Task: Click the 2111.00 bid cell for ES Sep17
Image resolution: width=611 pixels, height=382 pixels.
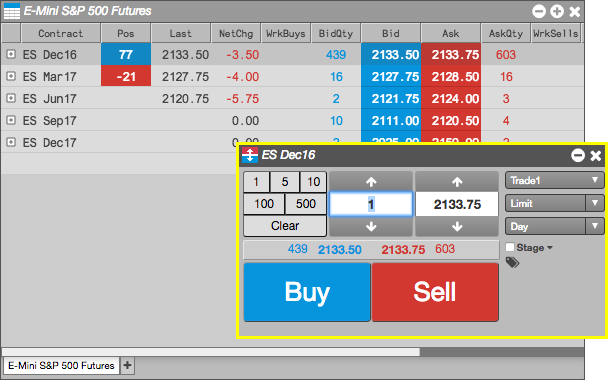Action: 391,120
